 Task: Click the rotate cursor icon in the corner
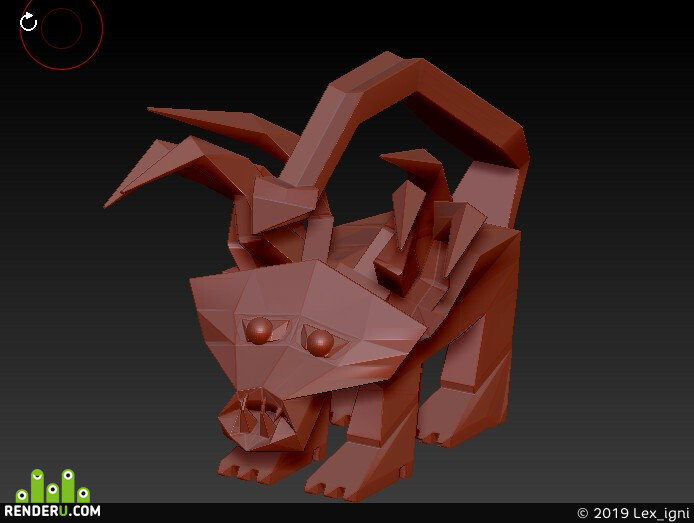click(x=29, y=22)
